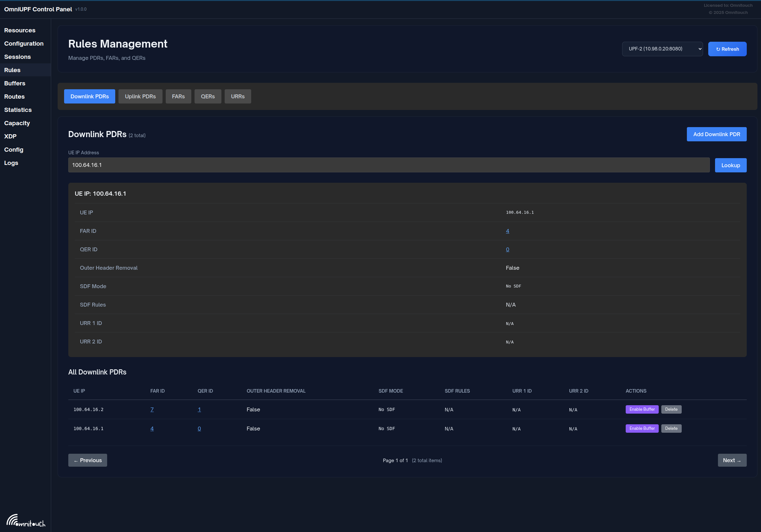Open the Config sidebar entry
This screenshot has width=761, height=532.
pos(14,149)
